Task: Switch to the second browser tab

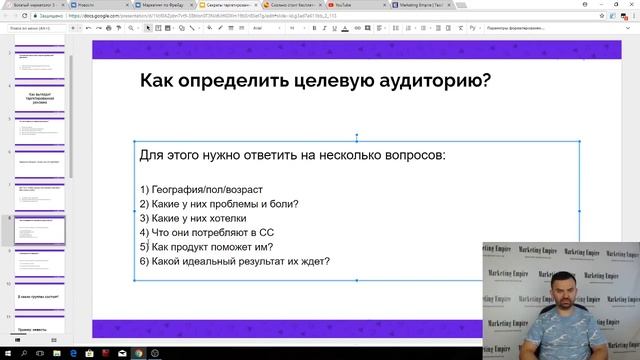Action: tap(100, 5)
